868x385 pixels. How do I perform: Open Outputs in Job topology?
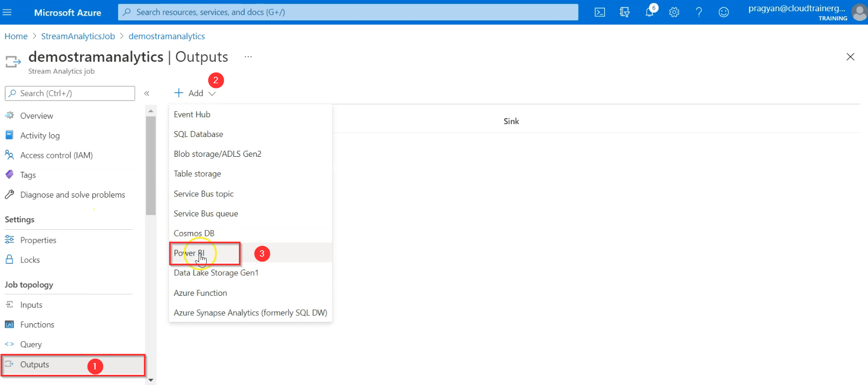[x=35, y=365]
